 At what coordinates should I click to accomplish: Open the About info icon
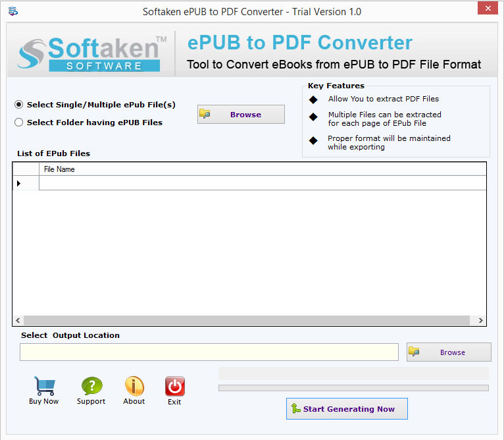[134, 386]
